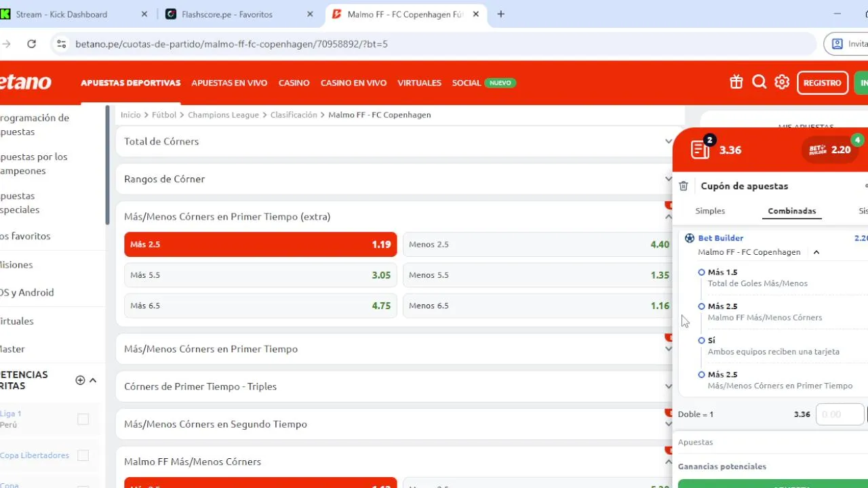Image resolution: width=868 pixels, height=488 pixels.
Task: Open a new browser tab
Action: click(500, 14)
